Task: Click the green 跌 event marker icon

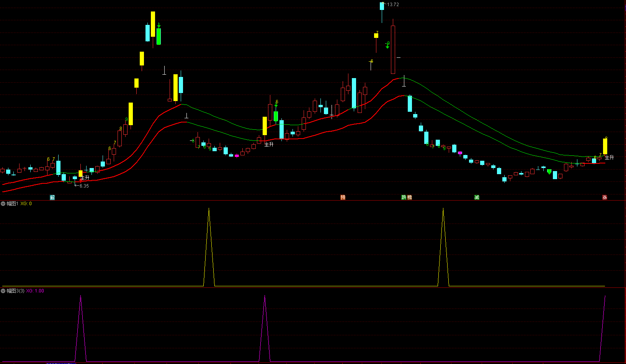Action: click(404, 198)
